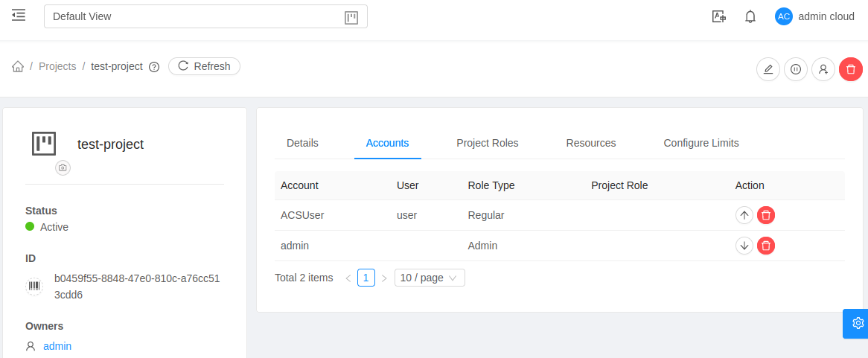
Task: Click the admin account cell
Action: point(295,246)
